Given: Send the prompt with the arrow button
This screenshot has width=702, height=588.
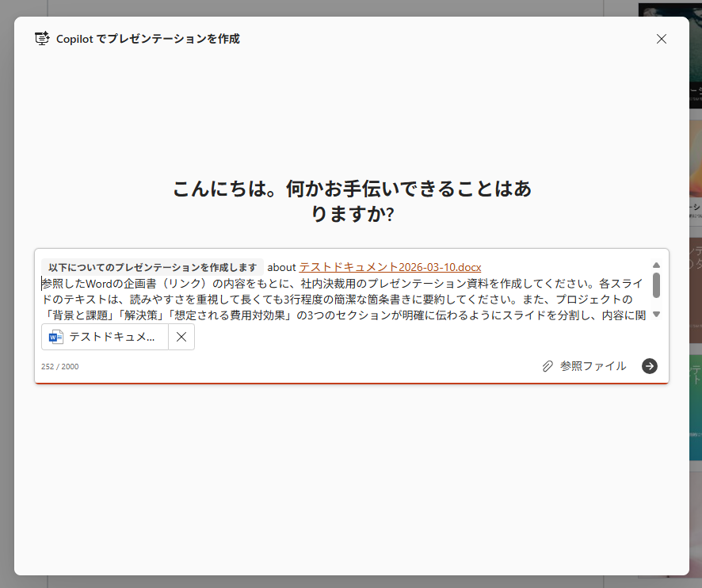Looking at the screenshot, I should 650,365.
